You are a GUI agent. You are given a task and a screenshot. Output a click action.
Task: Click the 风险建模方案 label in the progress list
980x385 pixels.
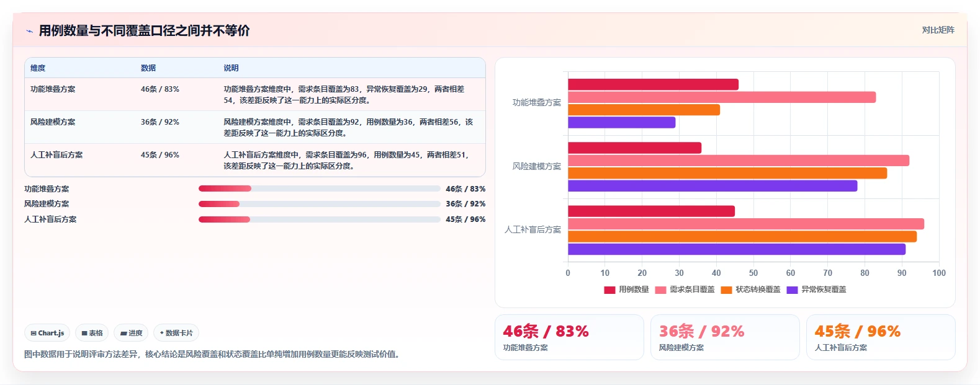coord(47,204)
